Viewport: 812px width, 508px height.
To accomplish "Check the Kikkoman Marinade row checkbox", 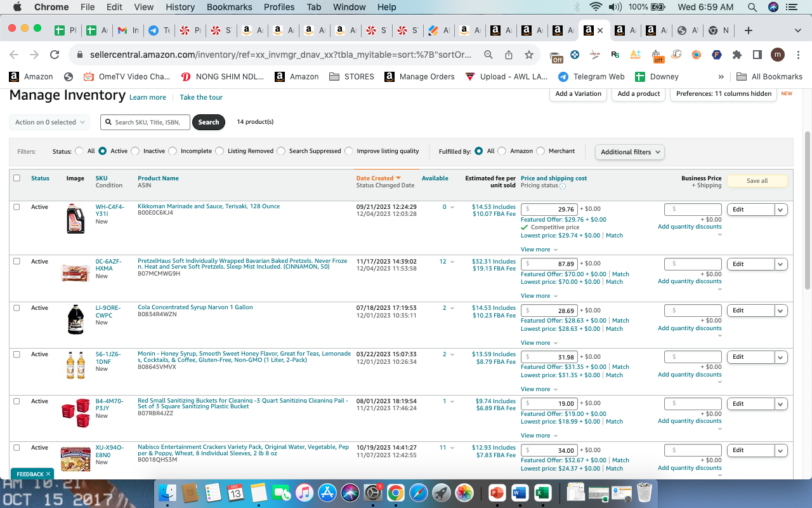I will pyautogui.click(x=16, y=207).
